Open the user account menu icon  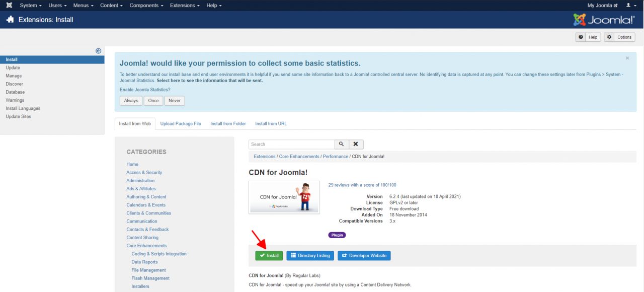click(630, 6)
